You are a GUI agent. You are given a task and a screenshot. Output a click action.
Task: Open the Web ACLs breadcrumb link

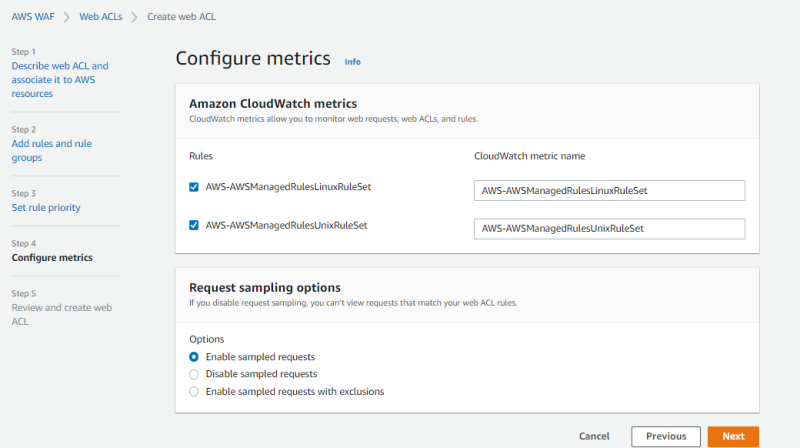click(x=101, y=17)
